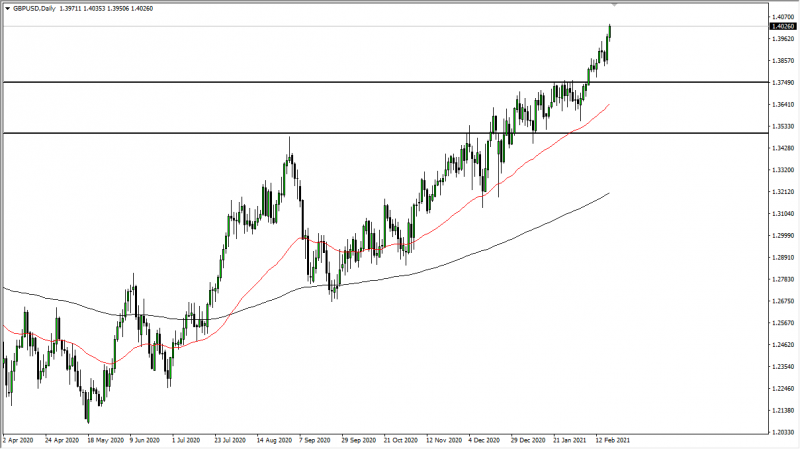Viewport: 800px width, 449px height.
Task: Click the 1.29990 price scale label
Action: (783, 236)
